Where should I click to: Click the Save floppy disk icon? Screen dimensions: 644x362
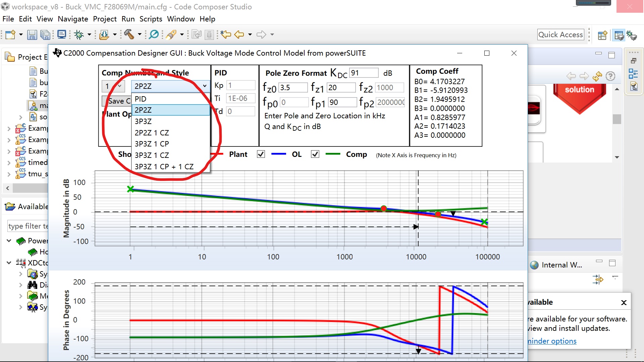point(32,35)
